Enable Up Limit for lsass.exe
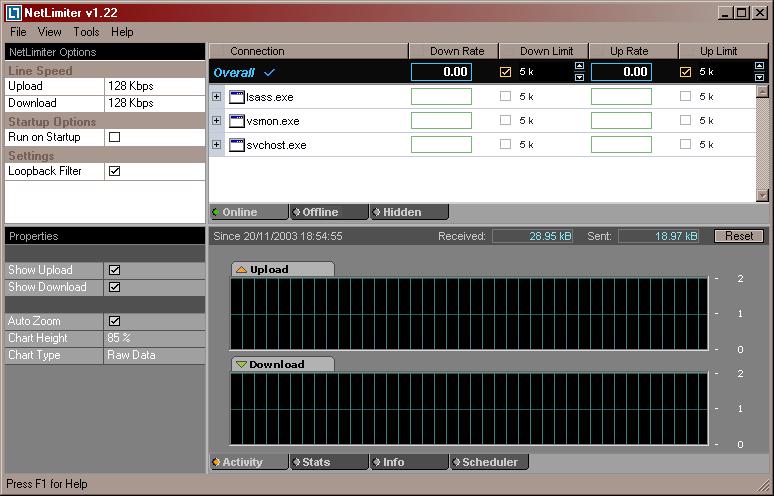The image size is (774, 496). pos(685,96)
